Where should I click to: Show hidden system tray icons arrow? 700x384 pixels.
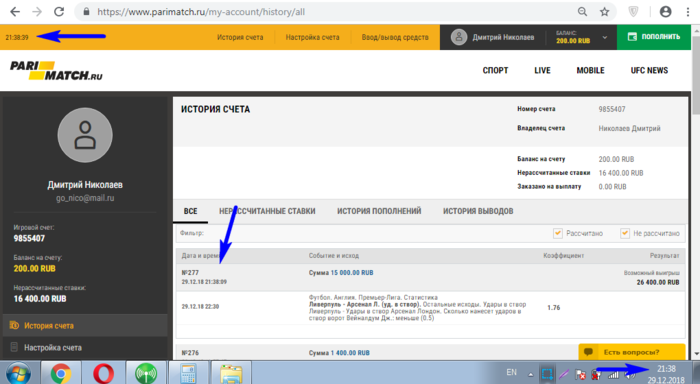[530, 374]
